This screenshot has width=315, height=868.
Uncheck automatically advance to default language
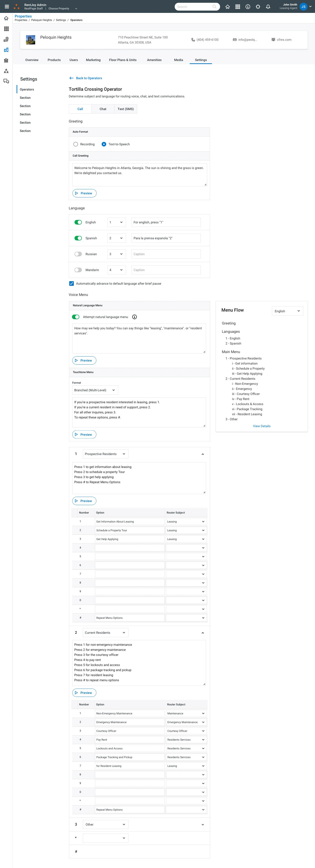click(x=71, y=284)
